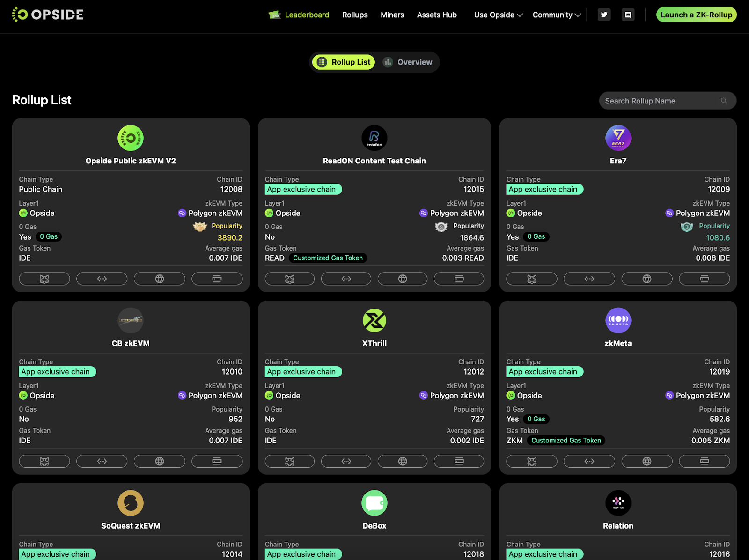Click popularity value 3890.2

click(230, 238)
